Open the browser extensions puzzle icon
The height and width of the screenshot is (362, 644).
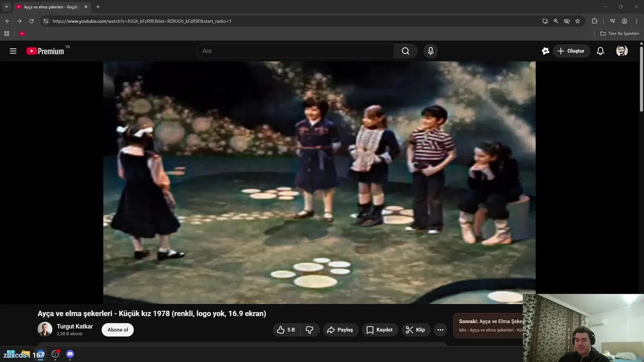594,21
